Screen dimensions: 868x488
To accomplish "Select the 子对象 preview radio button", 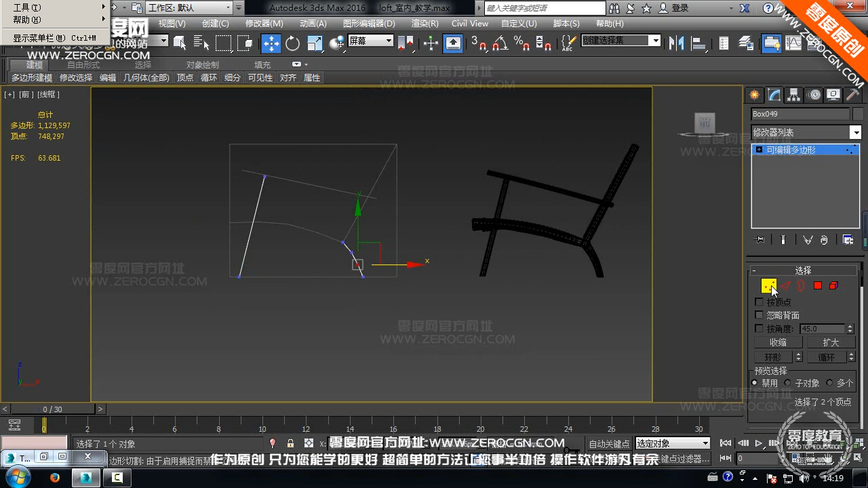I will point(788,383).
